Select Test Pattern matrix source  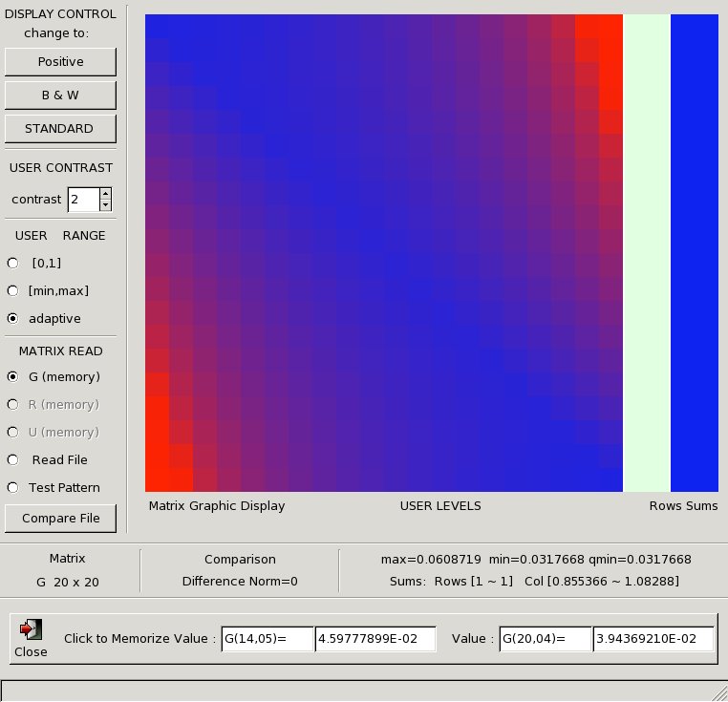13,487
